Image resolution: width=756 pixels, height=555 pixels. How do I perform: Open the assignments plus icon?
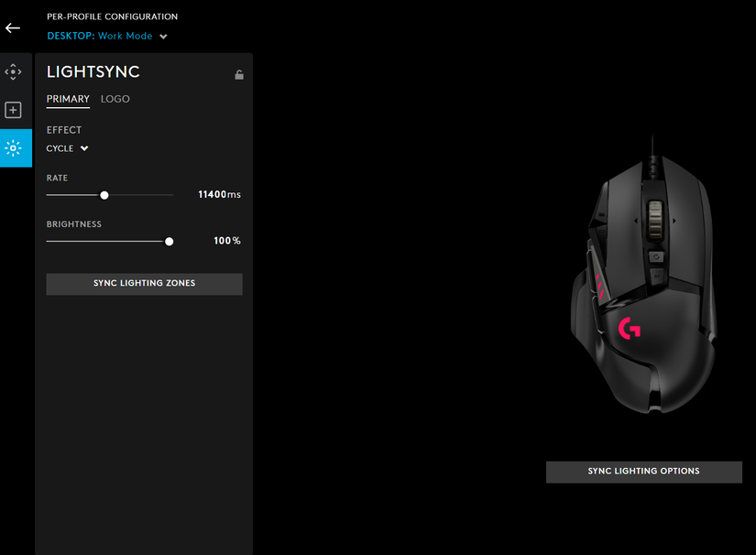point(15,109)
